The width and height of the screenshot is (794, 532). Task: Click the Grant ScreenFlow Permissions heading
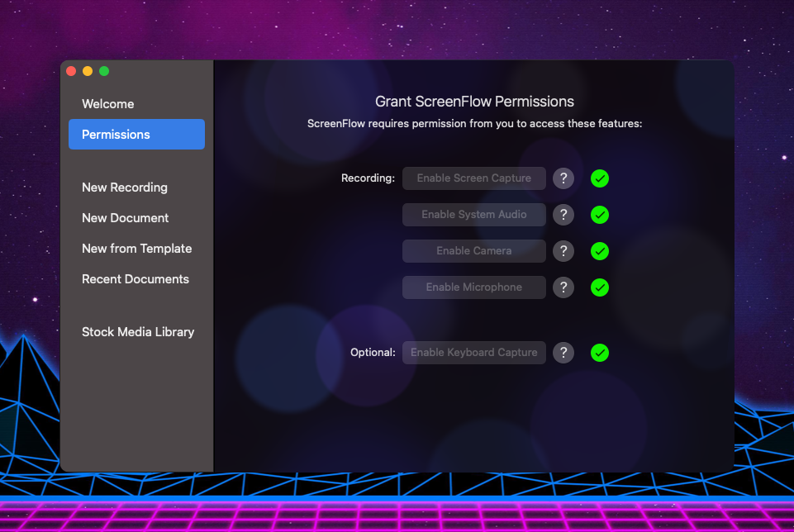[474, 102]
